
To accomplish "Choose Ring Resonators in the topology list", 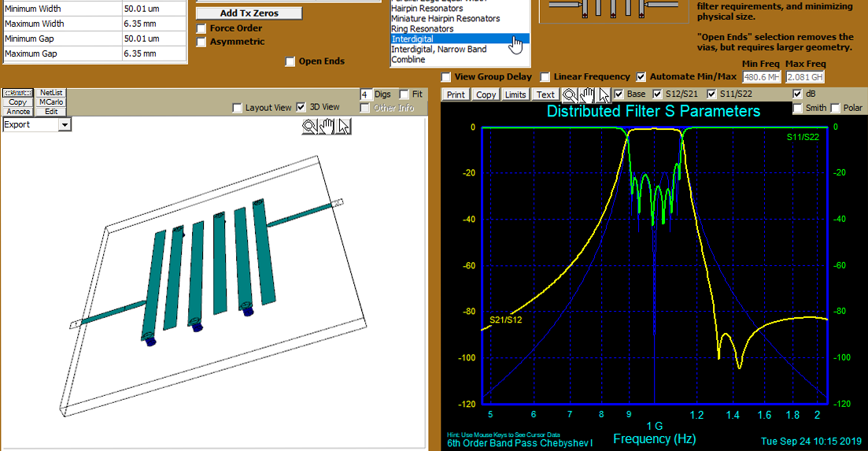I will click(x=422, y=29).
